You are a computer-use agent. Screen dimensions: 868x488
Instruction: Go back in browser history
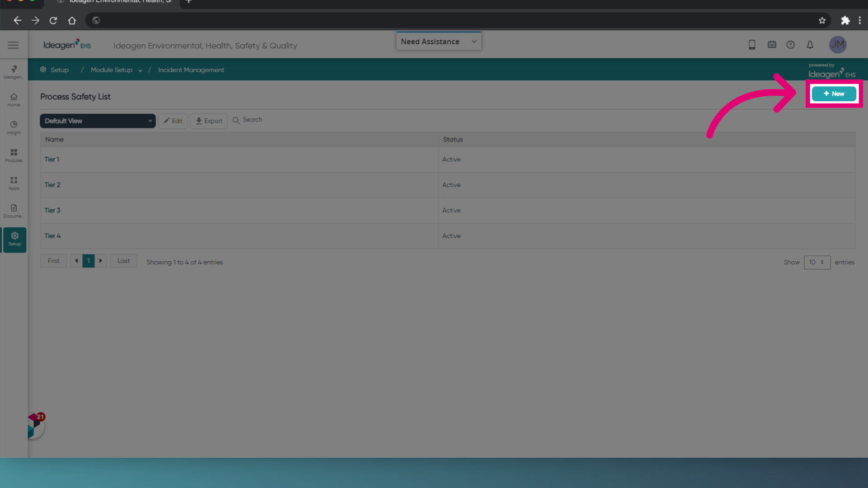(18, 20)
